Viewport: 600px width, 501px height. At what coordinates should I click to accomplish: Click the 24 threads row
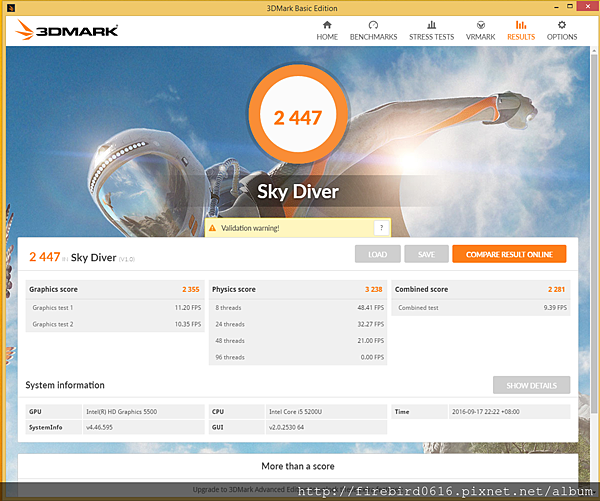[x=298, y=324]
